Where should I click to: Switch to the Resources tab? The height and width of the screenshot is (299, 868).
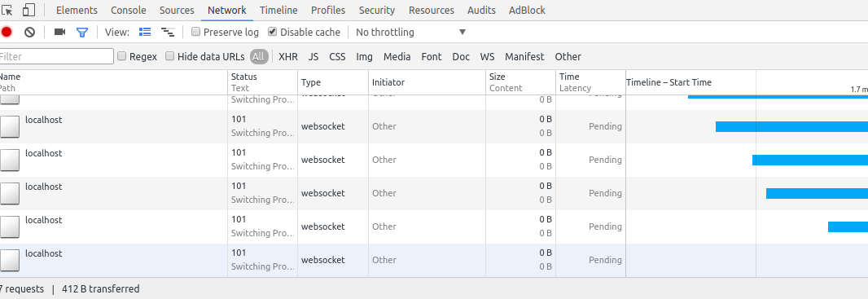432,10
